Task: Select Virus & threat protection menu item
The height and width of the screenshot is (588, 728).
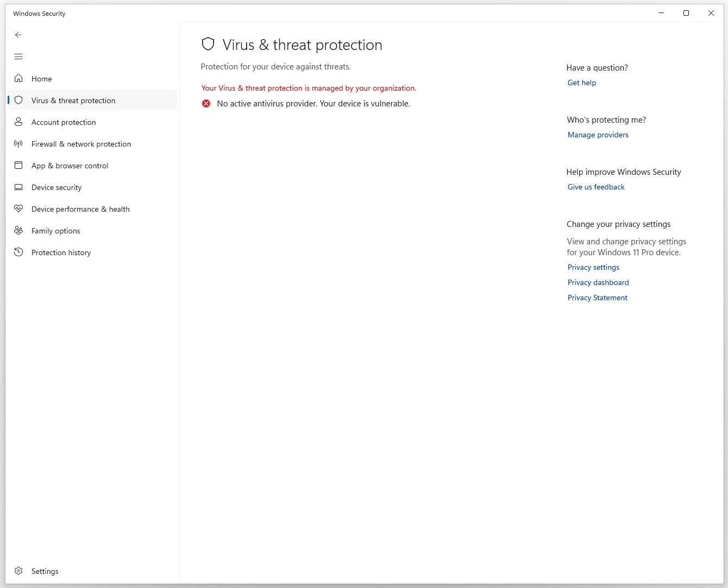Action: [x=73, y=100]
